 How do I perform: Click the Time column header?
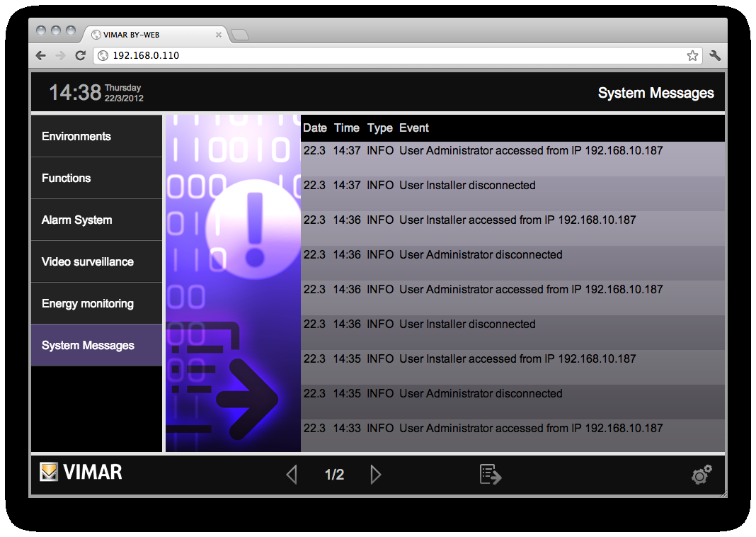click(x=347, y=128)
